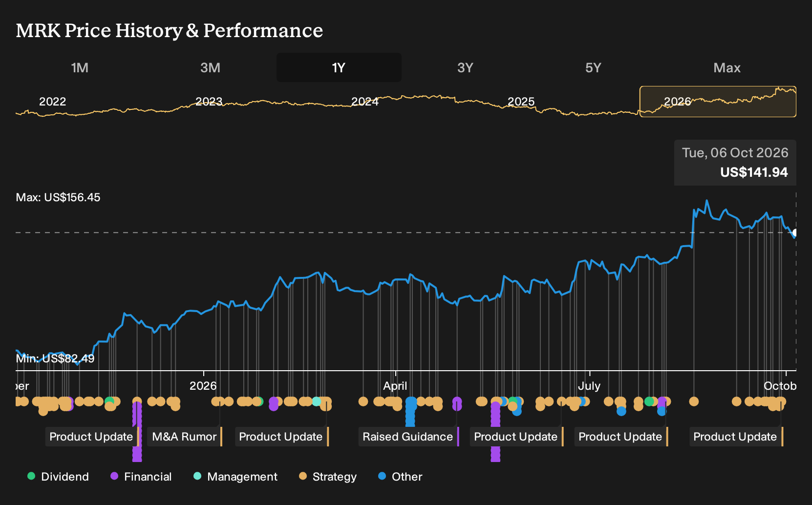This screenshot has height=505, width=812.
Task: Click the green Dividend legend dot
Action: tap(31, 476)
